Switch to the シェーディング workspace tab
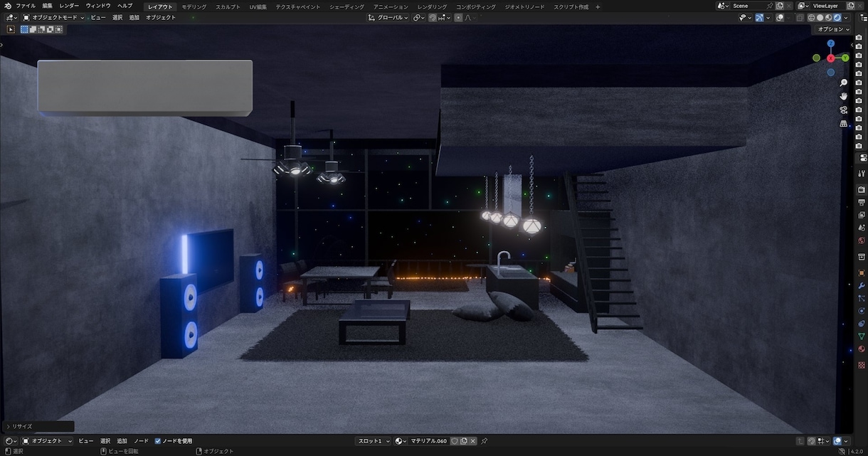The height and width of the screenshot is (456, 868). [347, 6]
